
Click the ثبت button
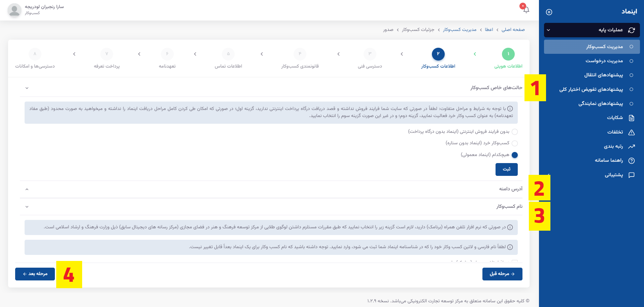pyautogui.click(x=506, y=169)
